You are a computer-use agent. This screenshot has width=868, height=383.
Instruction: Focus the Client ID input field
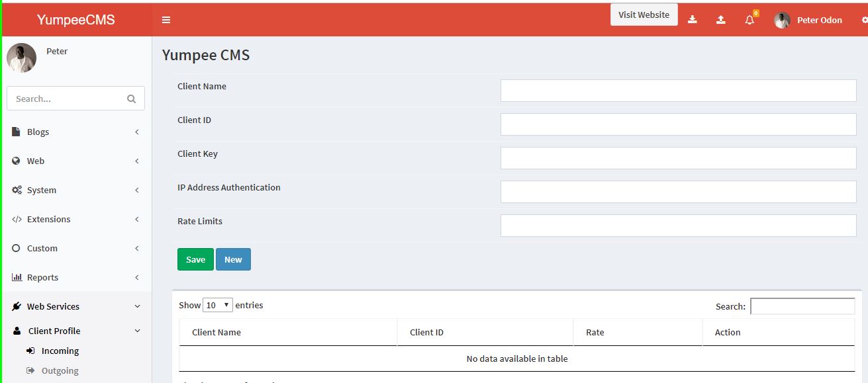(678, 124)
